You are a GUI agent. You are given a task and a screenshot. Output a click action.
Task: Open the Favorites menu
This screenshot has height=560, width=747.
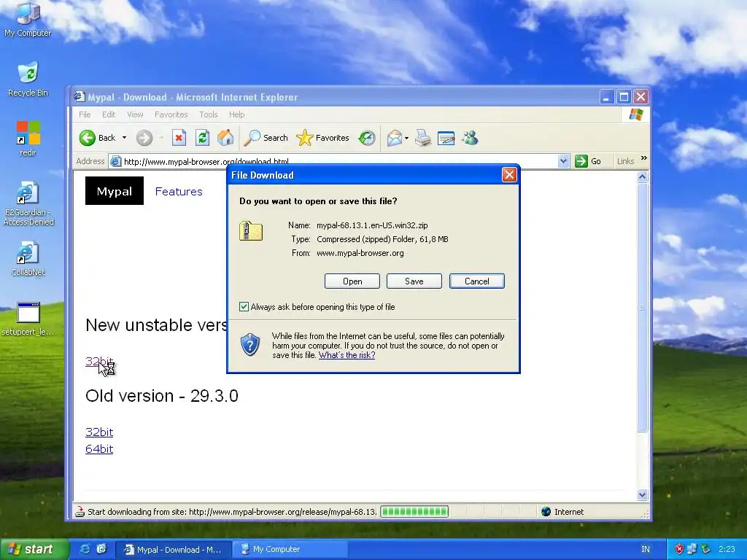click(x=171, y=114)
